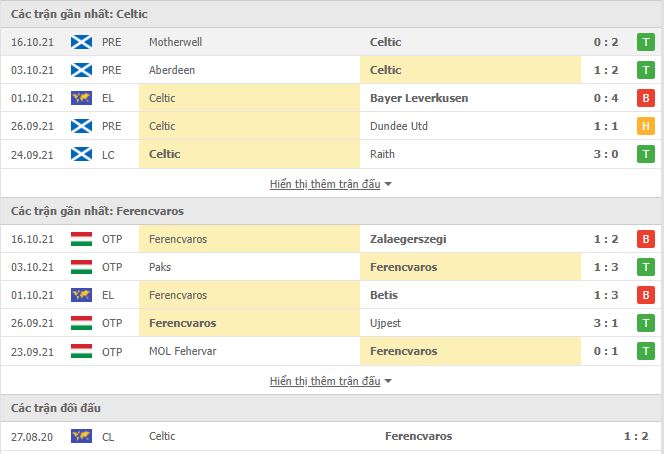This screenshot has height=454, width=664.
Task: Click date 27.08.20 in head-to-head row
Action: point(32,437)
